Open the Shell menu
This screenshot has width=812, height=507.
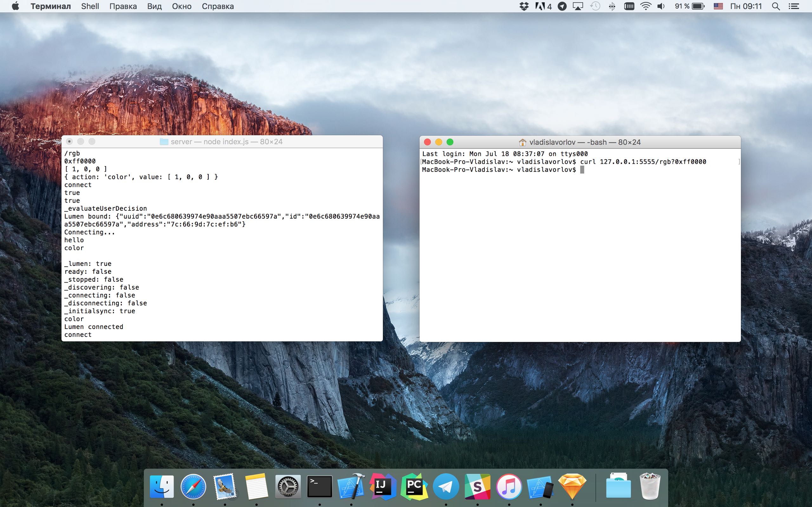pos(90,6)
